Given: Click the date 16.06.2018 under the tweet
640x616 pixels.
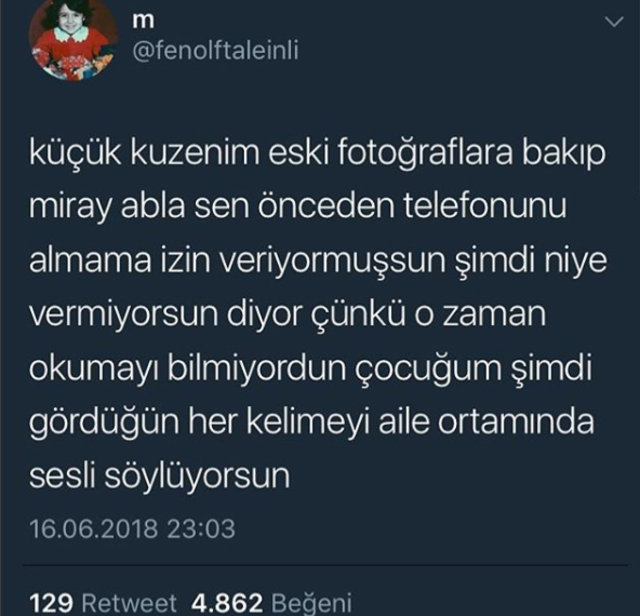Looking at the screenshot, I should point(93,529).
